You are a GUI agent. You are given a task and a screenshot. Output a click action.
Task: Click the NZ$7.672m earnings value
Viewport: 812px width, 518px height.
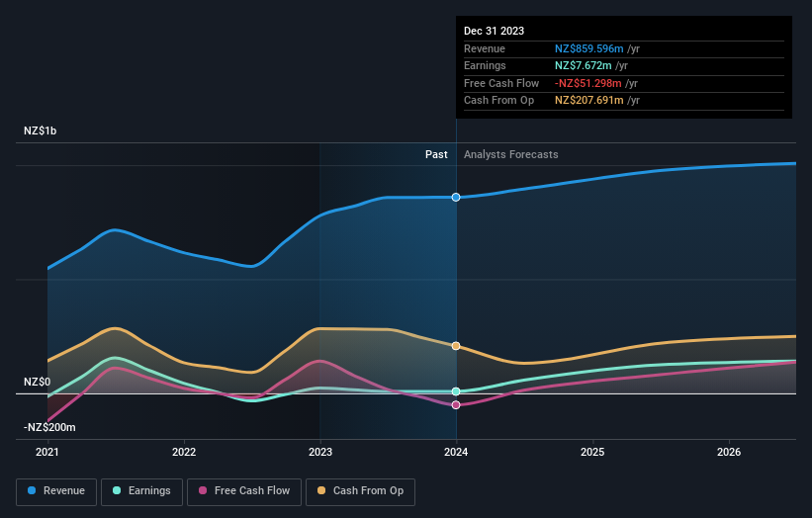(x=584, y=65)
